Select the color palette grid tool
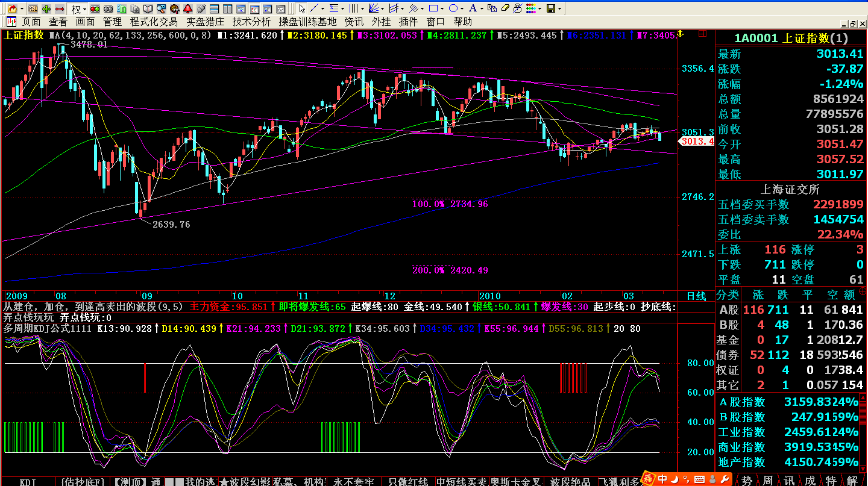Image resolution: width=868 pixels, height=486 pixels. tap(530, 8)
